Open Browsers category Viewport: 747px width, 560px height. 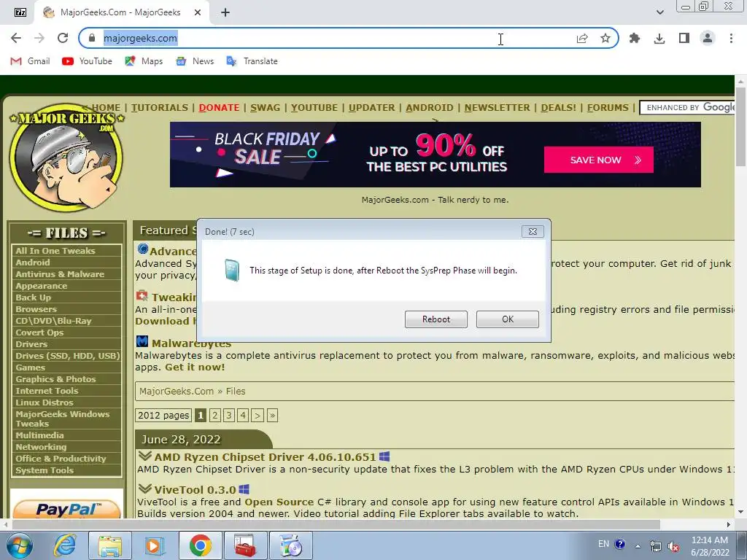click(36, 309)
